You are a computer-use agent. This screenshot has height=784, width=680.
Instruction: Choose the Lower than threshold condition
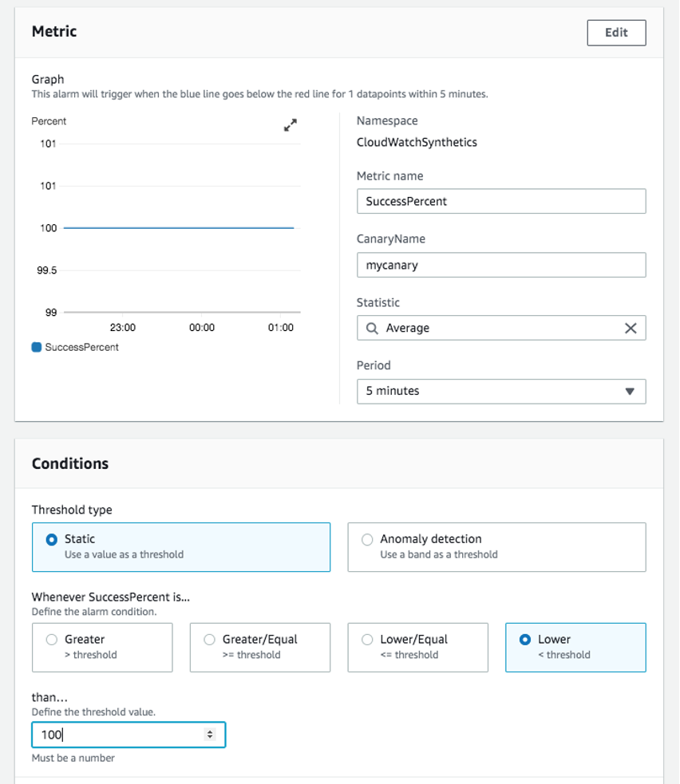point(525,639)
